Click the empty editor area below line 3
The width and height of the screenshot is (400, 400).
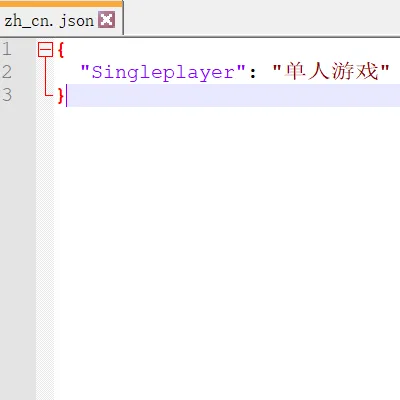227,253
